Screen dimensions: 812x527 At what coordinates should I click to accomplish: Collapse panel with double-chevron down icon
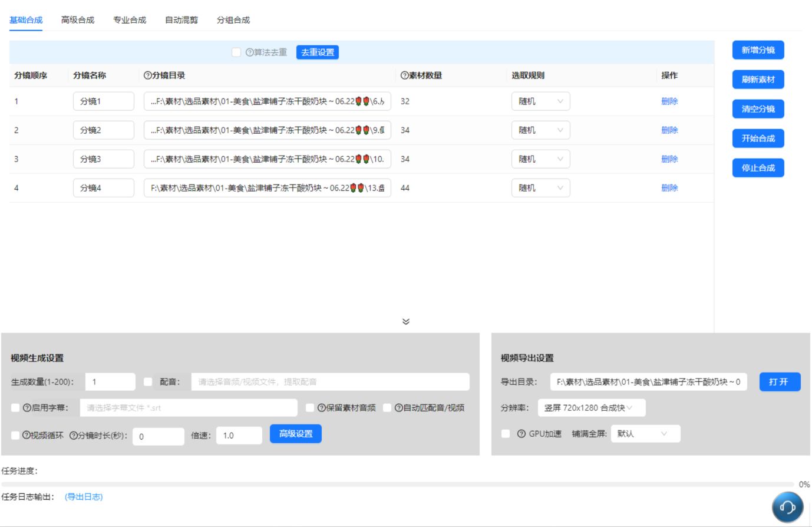pos(406,322)
